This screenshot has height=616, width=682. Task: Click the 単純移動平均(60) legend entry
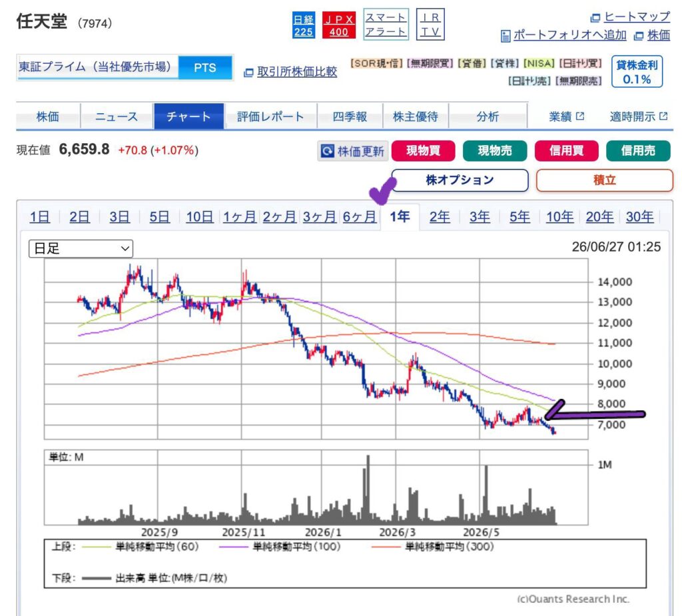[x=140, y=546]
